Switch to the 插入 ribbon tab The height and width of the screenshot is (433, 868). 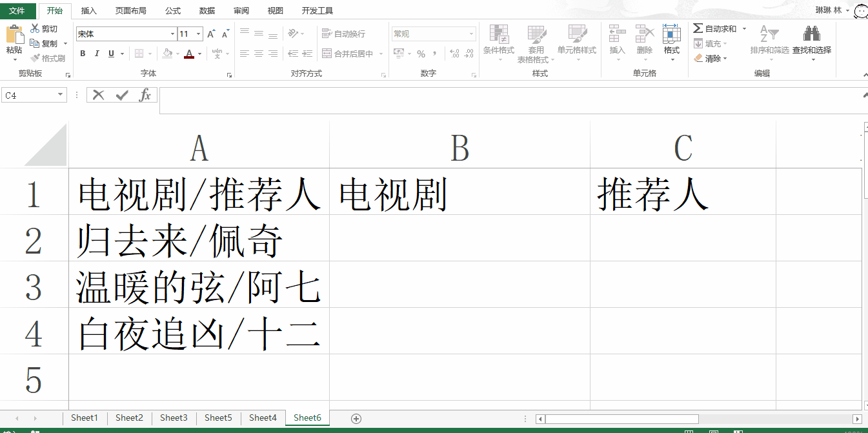point(88,10)
